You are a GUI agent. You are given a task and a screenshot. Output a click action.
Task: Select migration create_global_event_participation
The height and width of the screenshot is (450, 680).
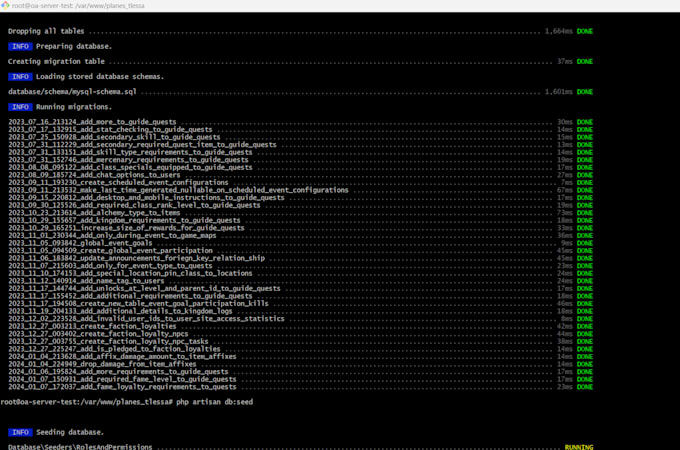pyautogui.click(x=110, y=251)
